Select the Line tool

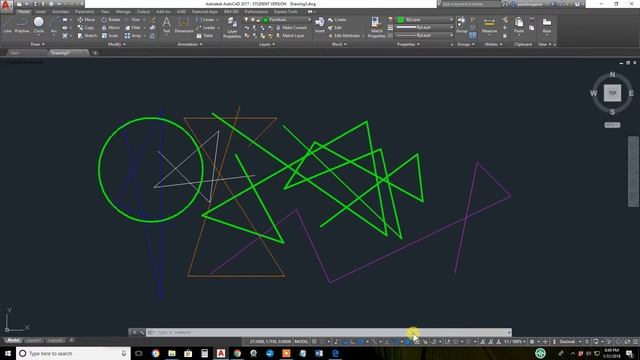8,25
